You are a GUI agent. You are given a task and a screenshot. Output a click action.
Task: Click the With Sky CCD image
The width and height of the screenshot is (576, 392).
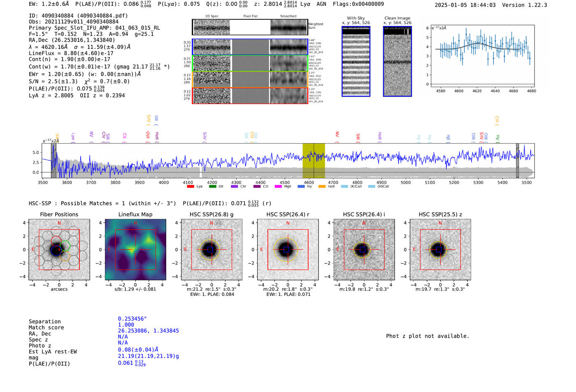coord(356,61)
